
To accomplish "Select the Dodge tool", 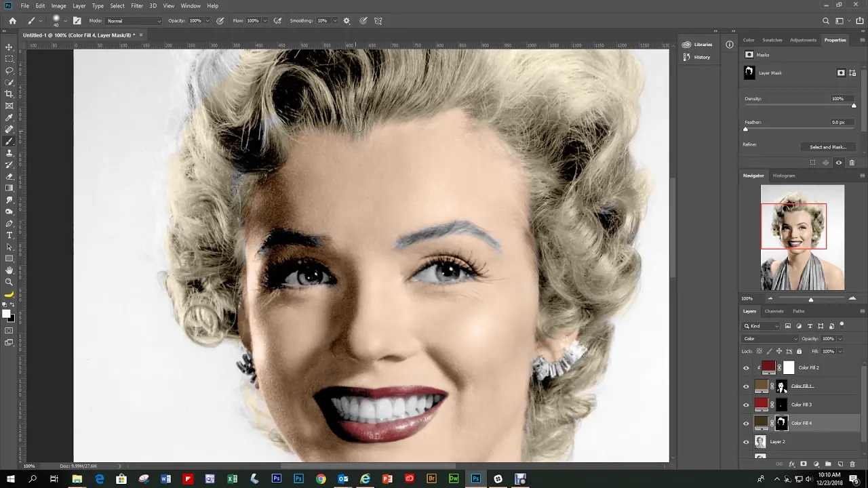I will click(9, 211).
